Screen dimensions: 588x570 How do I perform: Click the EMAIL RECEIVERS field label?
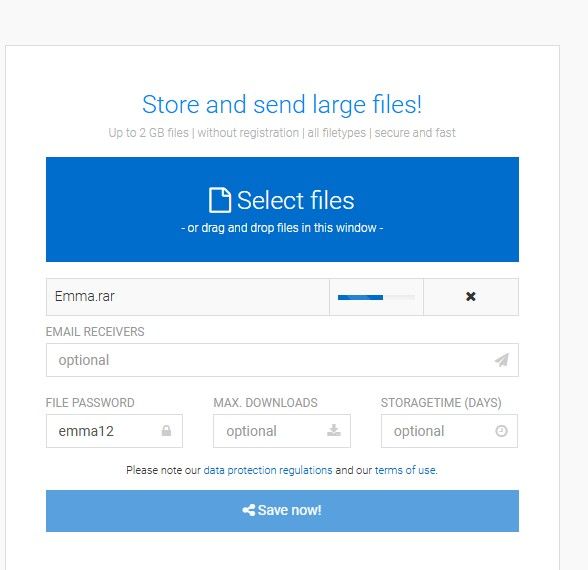coord(95,332)
